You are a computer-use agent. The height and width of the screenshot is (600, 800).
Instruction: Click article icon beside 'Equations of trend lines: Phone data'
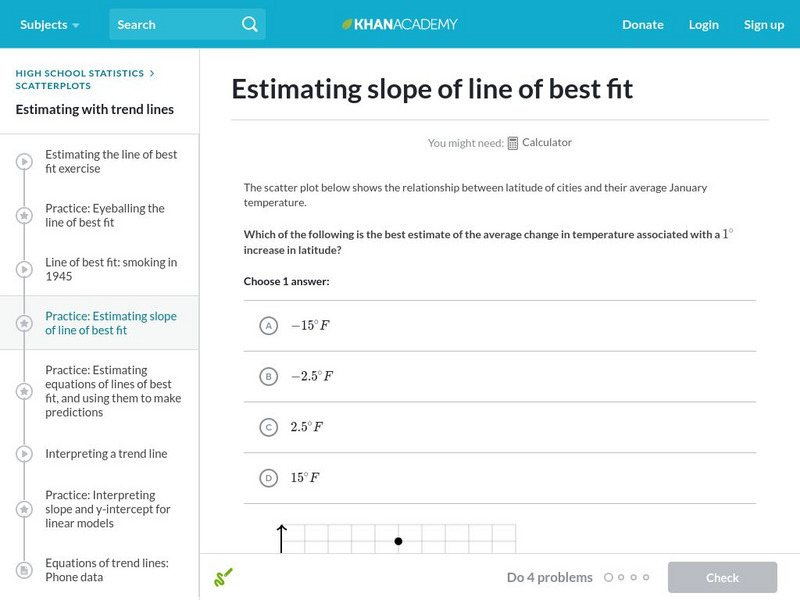(x=24, y=570)
